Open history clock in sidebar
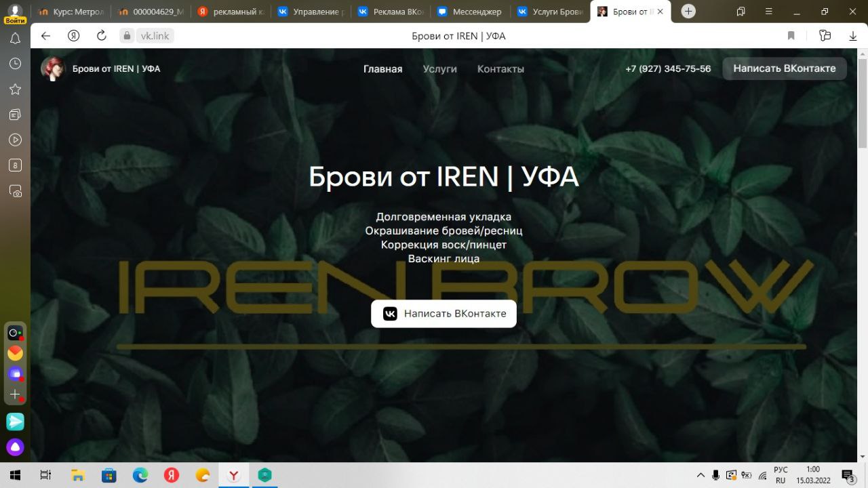Viewport: 868px width, 488px height. pyautogui.click(x=15, y=64)
